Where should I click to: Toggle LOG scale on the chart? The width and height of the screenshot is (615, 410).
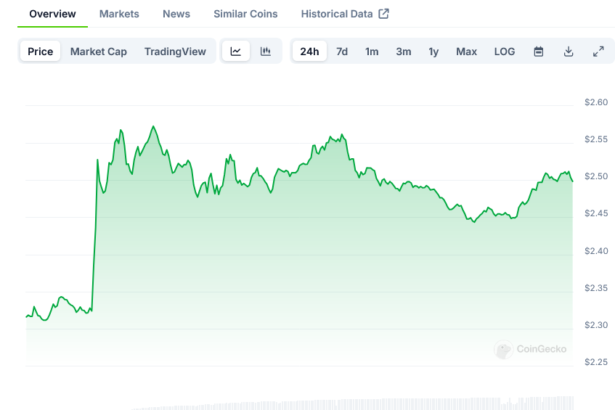(505, 51)
